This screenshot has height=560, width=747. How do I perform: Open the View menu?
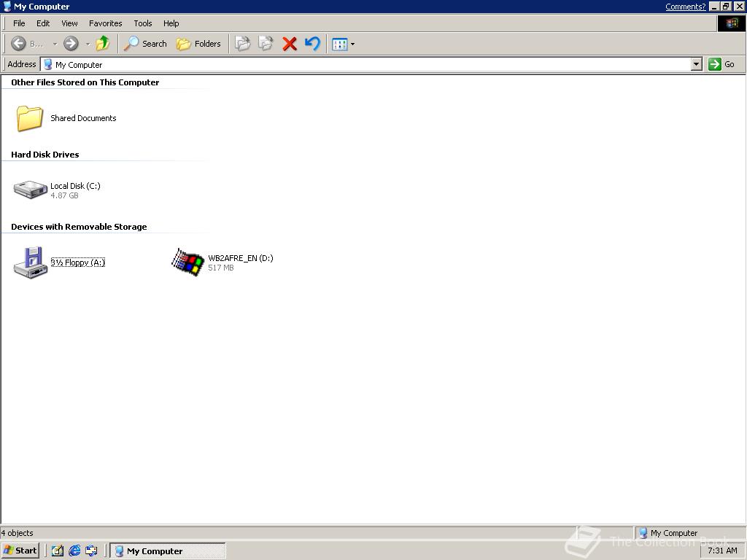[x=69, y=23]
